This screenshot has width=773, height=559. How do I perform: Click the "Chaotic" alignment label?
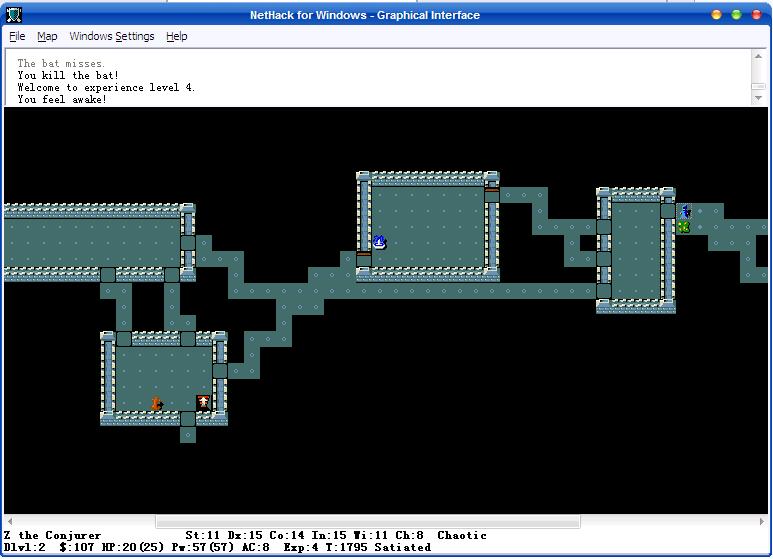coord(462,535)
